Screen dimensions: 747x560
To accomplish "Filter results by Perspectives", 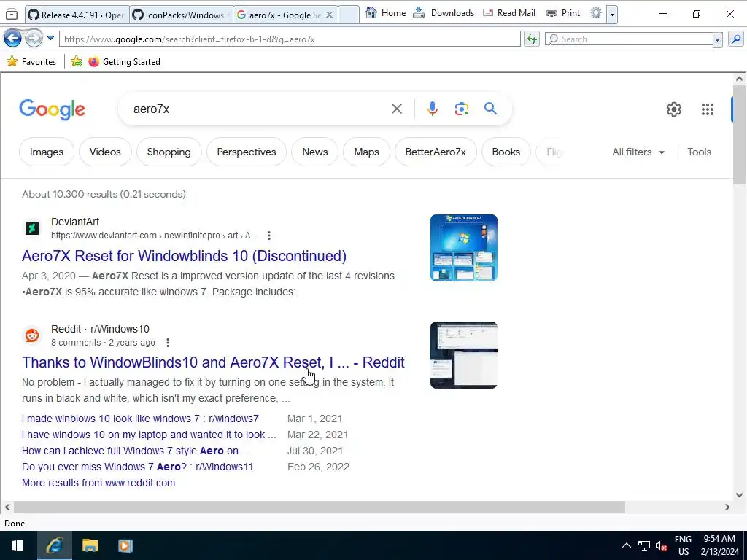I will tap(247, 152).
